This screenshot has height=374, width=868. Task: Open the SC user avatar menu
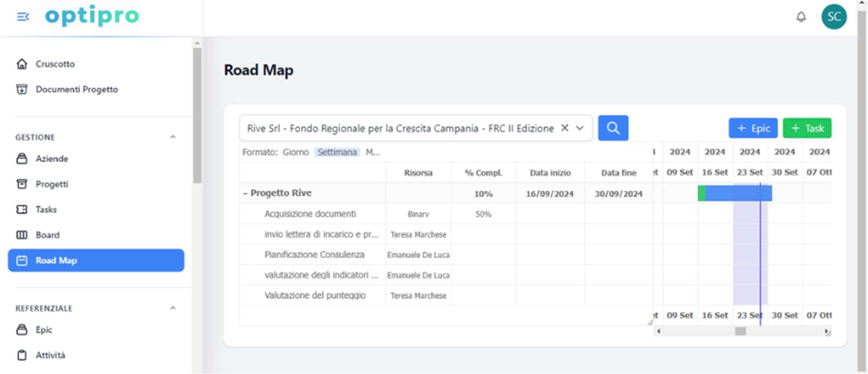click(833, 17)
